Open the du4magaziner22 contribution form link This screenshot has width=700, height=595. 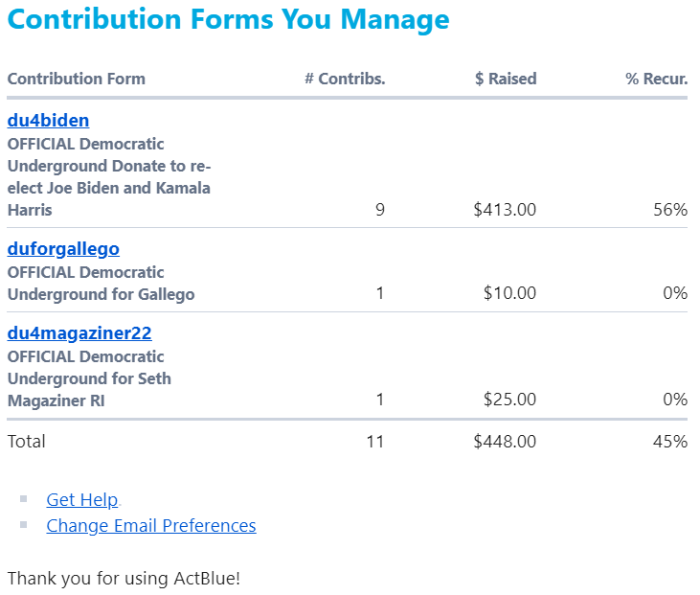[x=79, y=333]
